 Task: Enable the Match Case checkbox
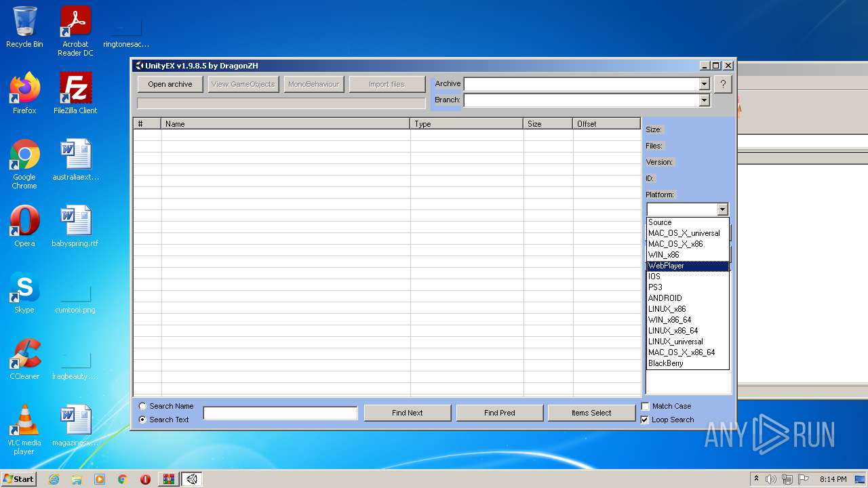(645, 406)
